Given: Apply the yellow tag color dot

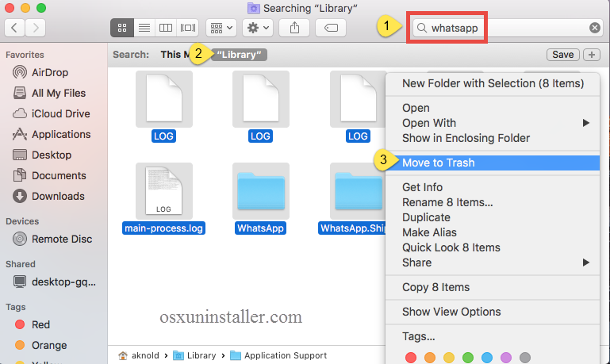Looking at the screenshot, I should pos(448,358).
